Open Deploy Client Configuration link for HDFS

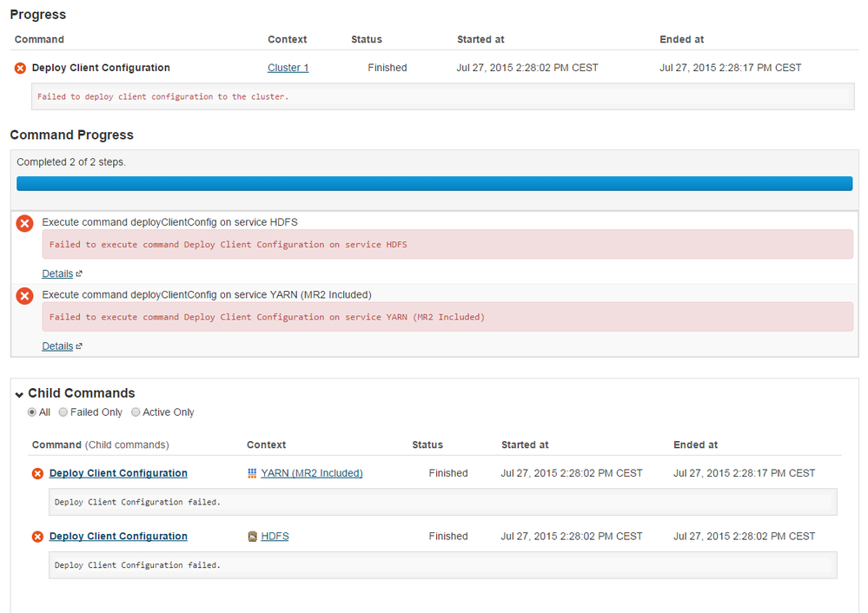(x=118, y=536)
